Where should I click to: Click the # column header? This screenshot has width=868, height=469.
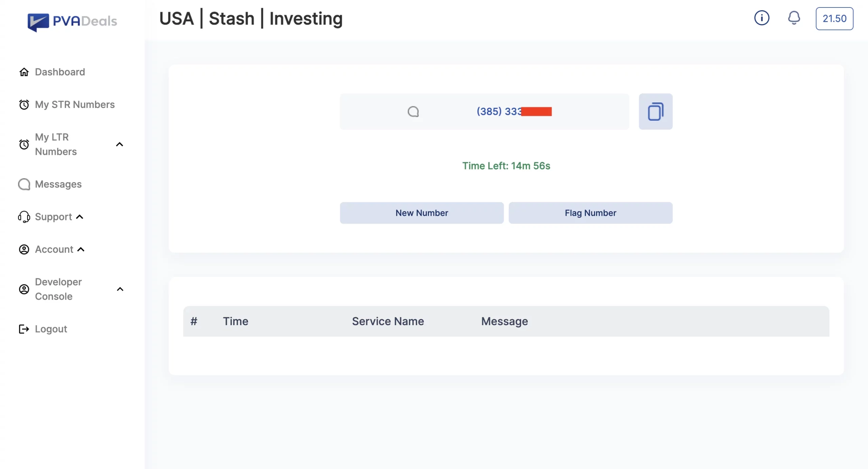click(194, 321)
